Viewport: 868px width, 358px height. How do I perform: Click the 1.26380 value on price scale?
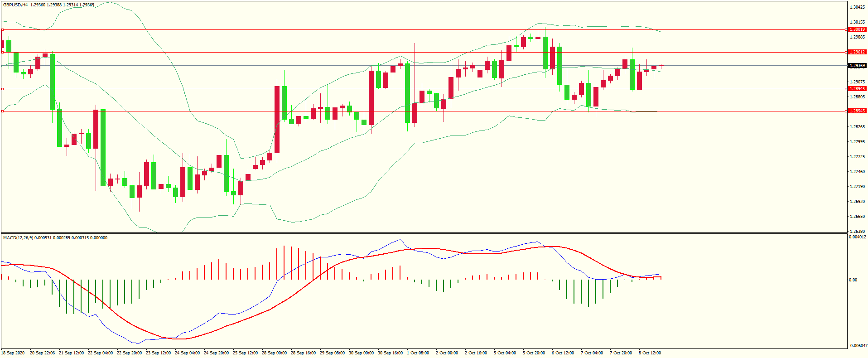click(857, 231)
